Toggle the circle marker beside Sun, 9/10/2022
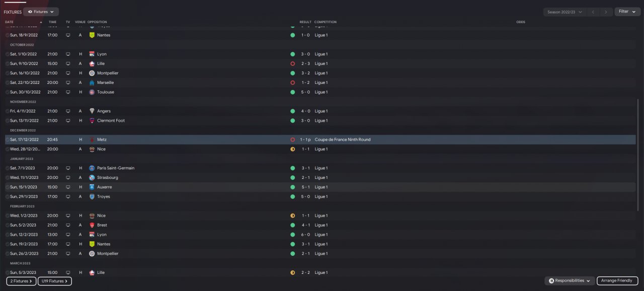The width and height of the screenshot is (644, 291). pos(8,64)
